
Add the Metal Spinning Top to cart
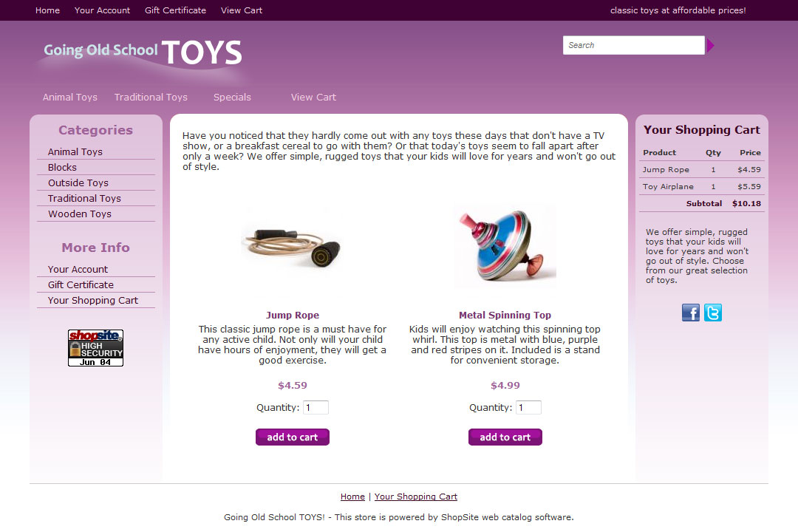(505, 437)
